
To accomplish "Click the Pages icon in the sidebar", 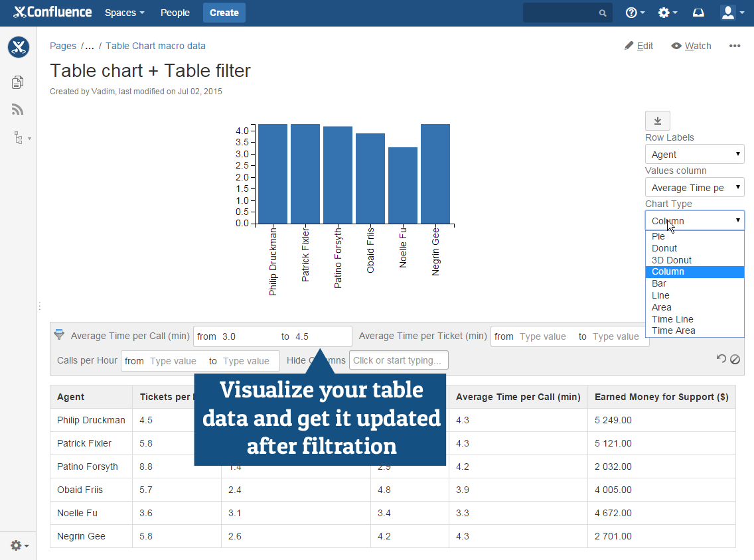I will point(17,82).
